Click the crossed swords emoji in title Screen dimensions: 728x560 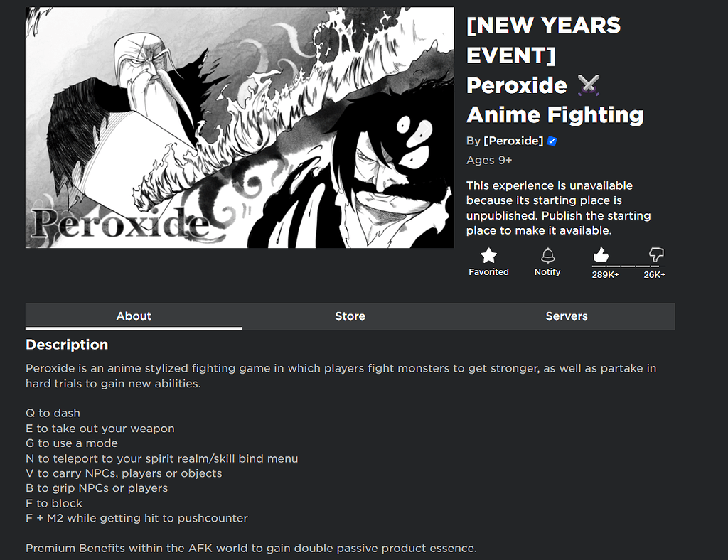589,86
